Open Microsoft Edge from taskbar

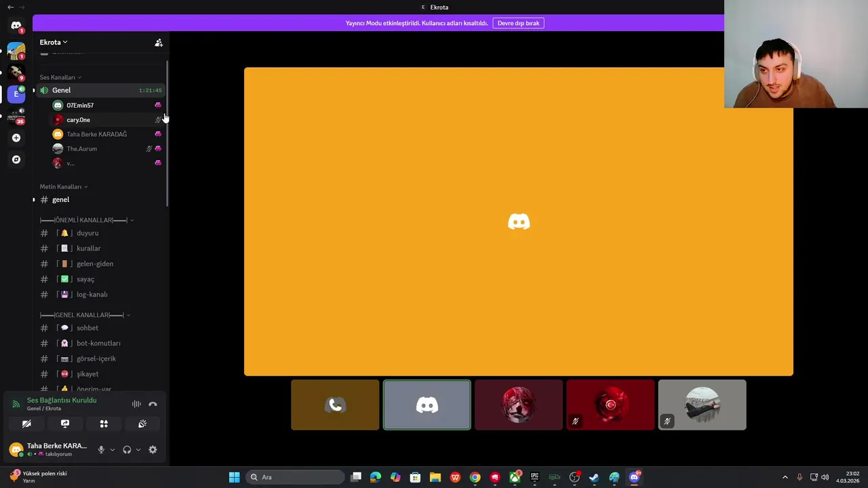click(x=376, y=477)
